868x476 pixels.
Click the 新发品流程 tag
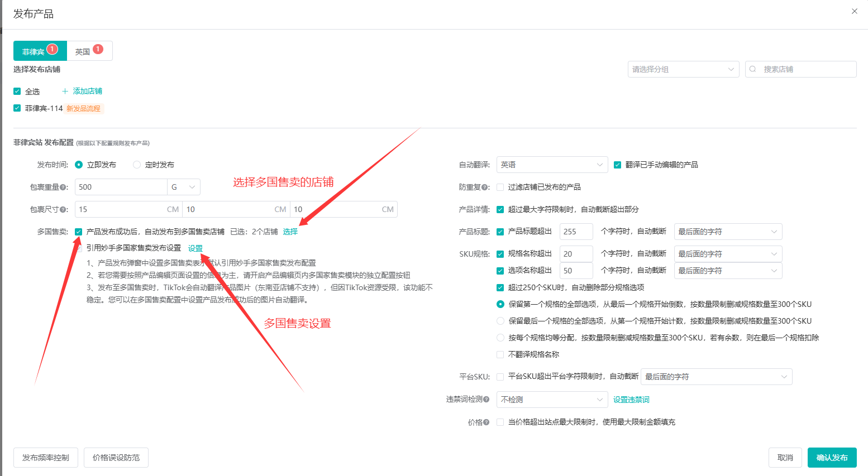[84, 108]
